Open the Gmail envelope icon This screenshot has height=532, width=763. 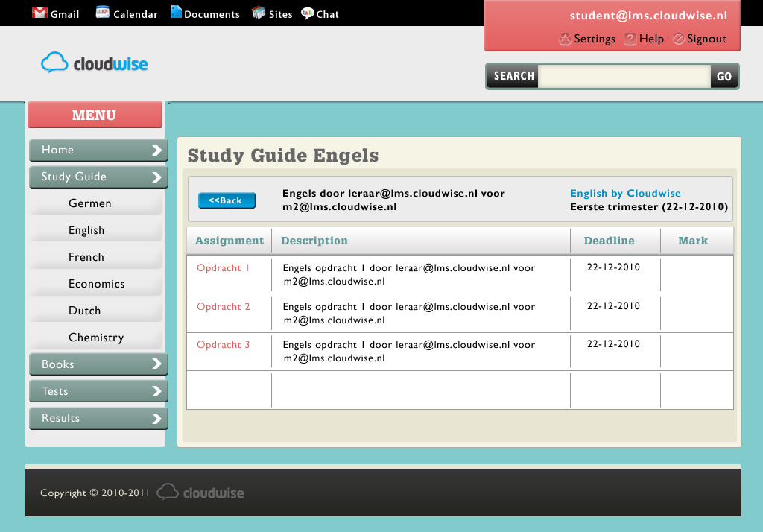coord(39,13)
